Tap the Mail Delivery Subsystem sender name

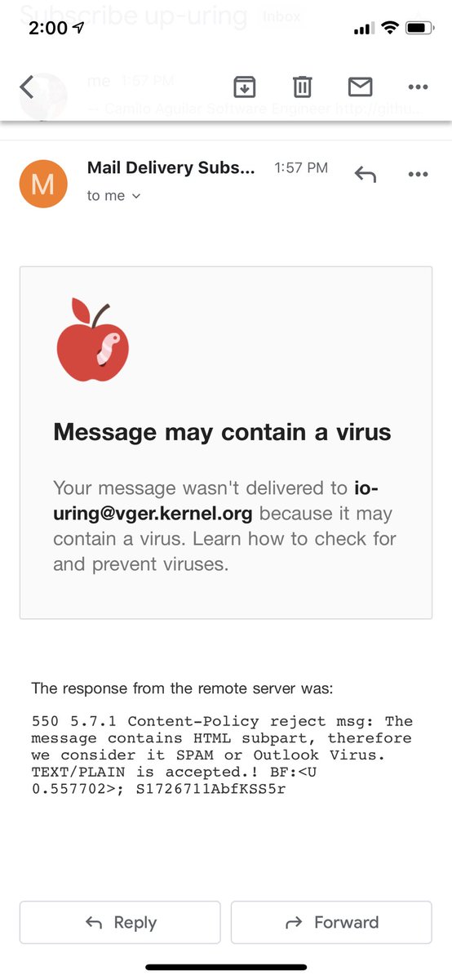click(x=171, y=167)
